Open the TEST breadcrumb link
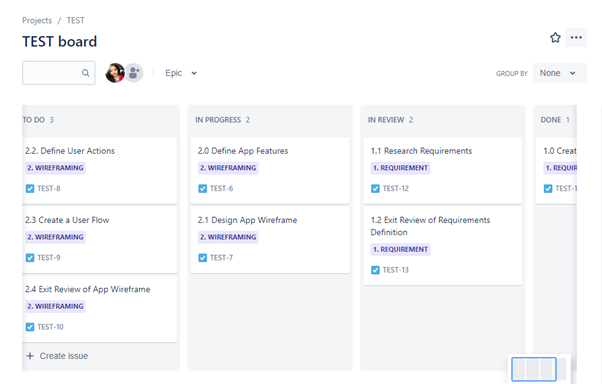The width and height of the screenshot is (602, 384). point(76,20)
